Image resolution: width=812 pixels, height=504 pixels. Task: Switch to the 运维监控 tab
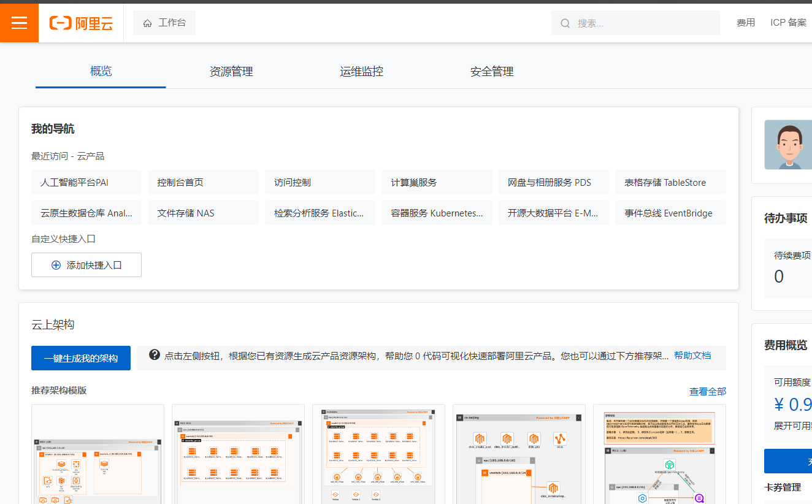coord(362,71)
